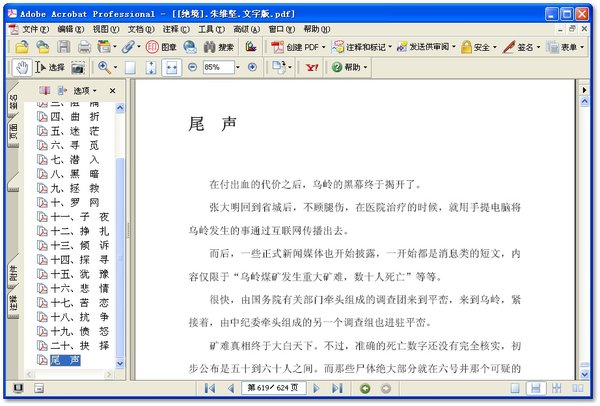Click the rotate view page icon
The image size is (600, 406).
[279, 67]
